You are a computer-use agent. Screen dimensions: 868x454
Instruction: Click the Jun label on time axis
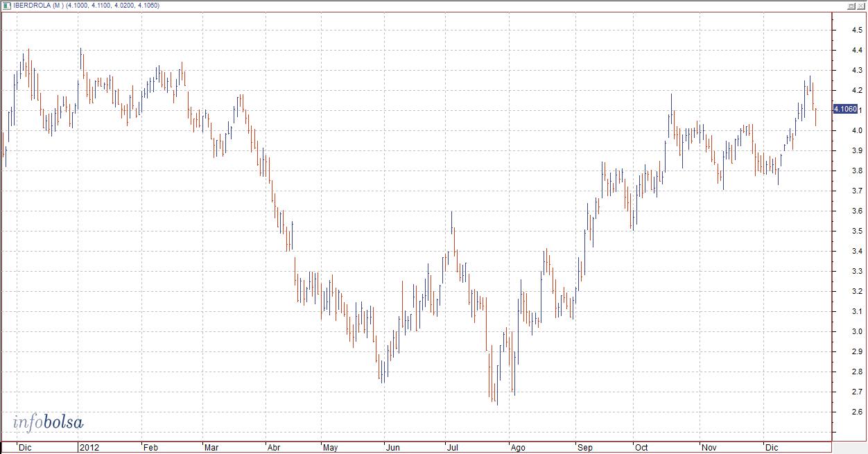click(x=393, y=448)
